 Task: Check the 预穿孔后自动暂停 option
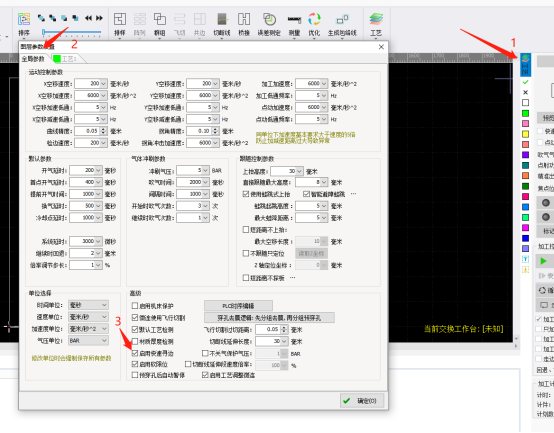tap(135, 375)
